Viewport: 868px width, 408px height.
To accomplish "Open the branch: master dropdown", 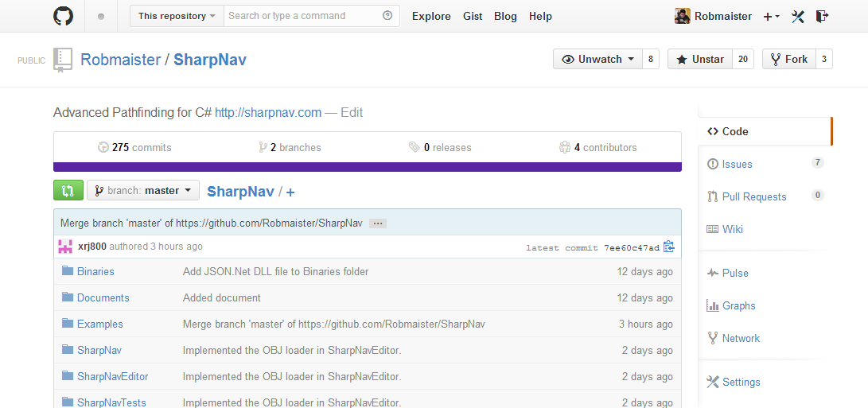I will 143,190.
